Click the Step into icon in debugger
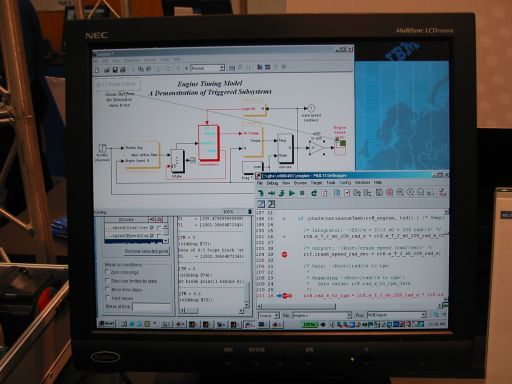The width and height of the screenshot is (512, 384). coord(282,193)
